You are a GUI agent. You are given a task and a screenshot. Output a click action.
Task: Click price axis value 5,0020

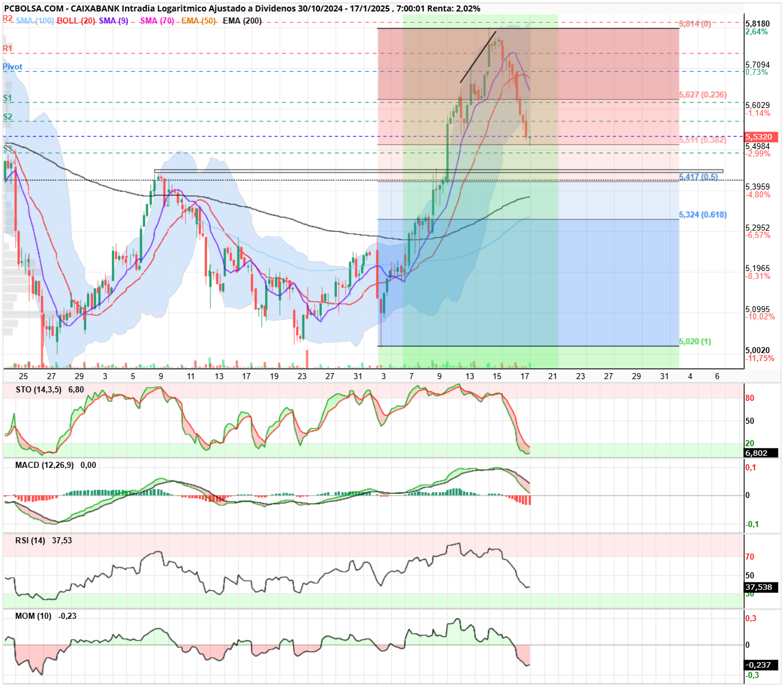pos(757,351)
